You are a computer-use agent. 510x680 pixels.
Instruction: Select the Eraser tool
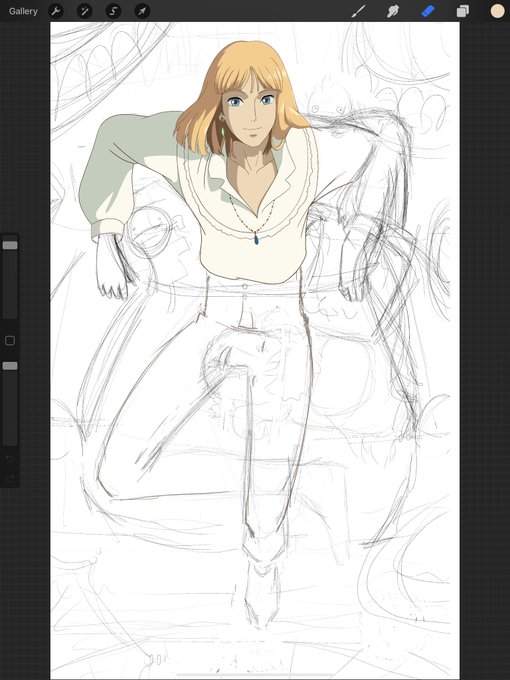pos(428,11)
